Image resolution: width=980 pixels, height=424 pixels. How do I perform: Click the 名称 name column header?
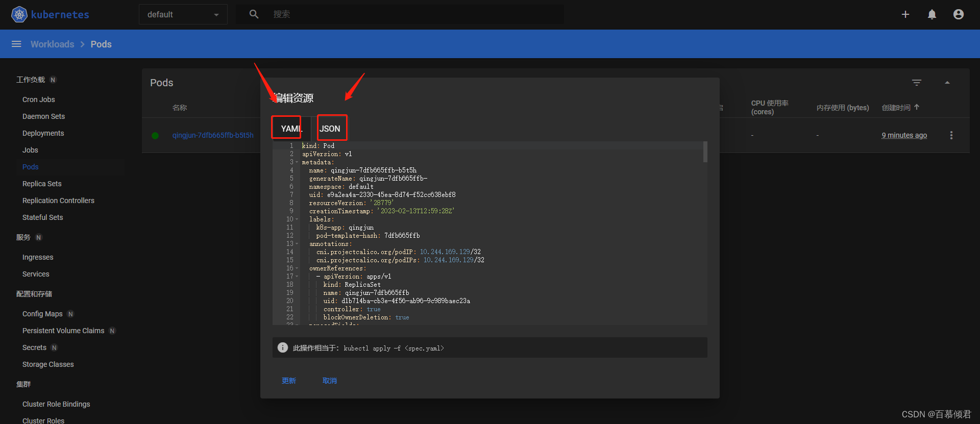(180, 108)
